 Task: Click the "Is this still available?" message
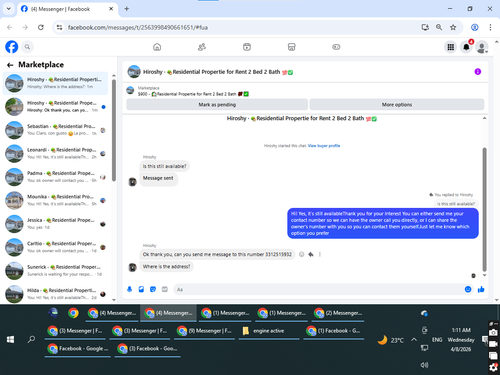click(x=165, y=166)
